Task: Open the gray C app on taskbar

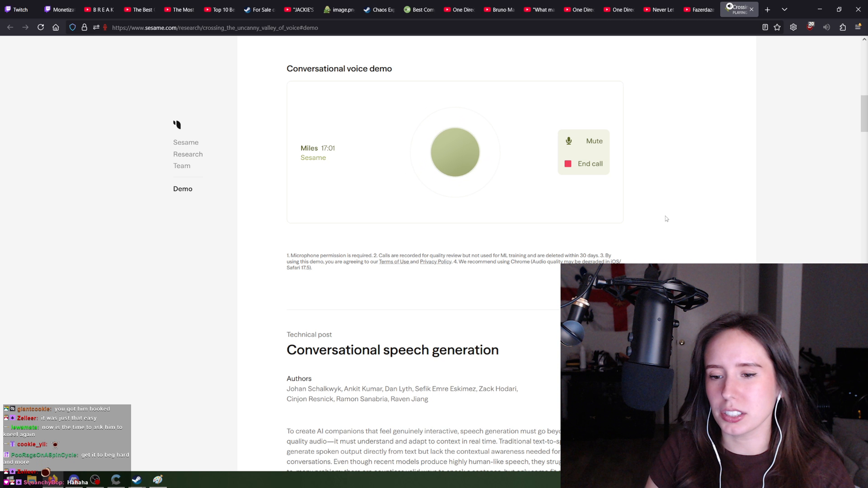Action: pos(116,479)
